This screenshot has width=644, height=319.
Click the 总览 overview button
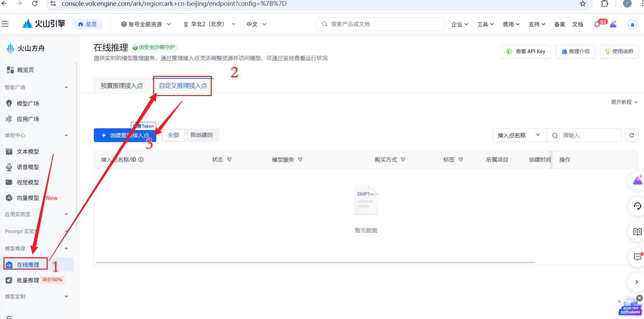pos(87,24)
